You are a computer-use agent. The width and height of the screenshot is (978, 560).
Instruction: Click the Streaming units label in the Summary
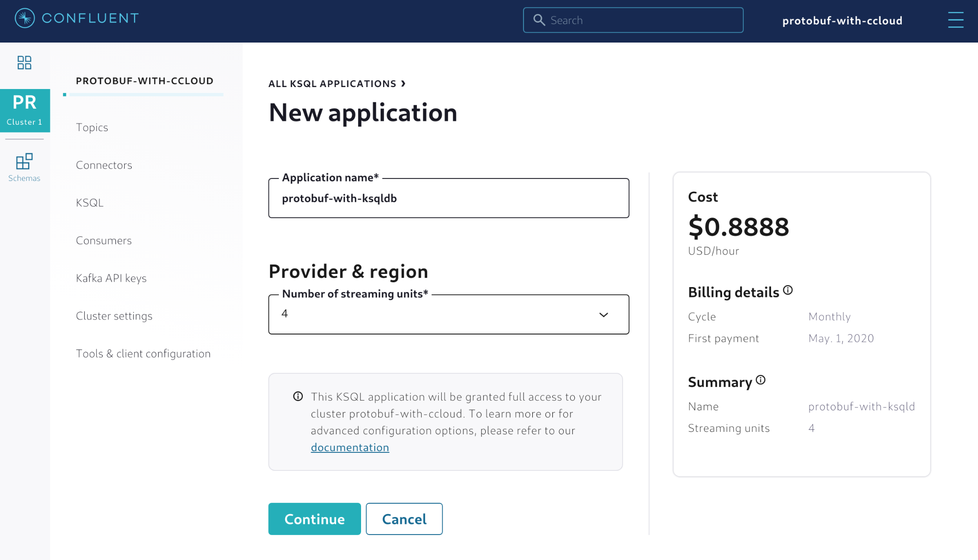click(729, 428)
